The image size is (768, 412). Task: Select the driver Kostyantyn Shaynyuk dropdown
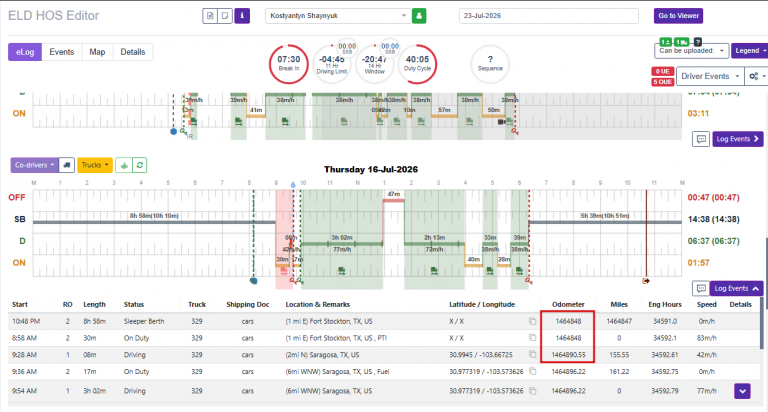pos(338,16)
